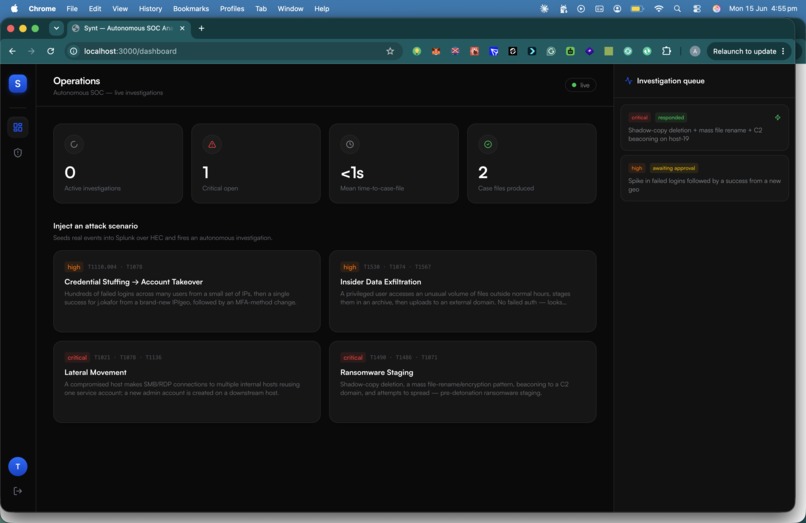Click 'Mean time-to-case-file' label
Viewport: 806px width, 523px height.
(372, 188)
